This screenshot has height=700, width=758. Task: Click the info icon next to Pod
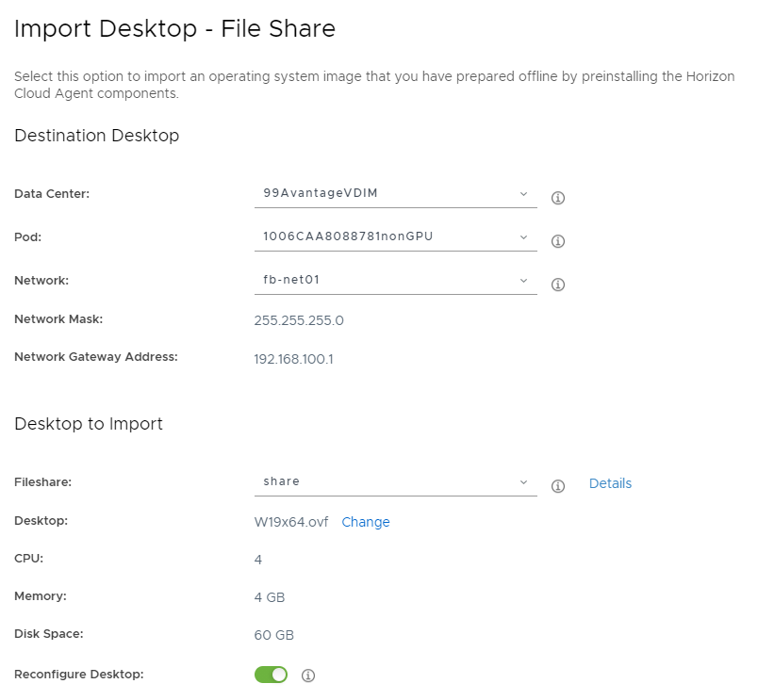[557, 241]
